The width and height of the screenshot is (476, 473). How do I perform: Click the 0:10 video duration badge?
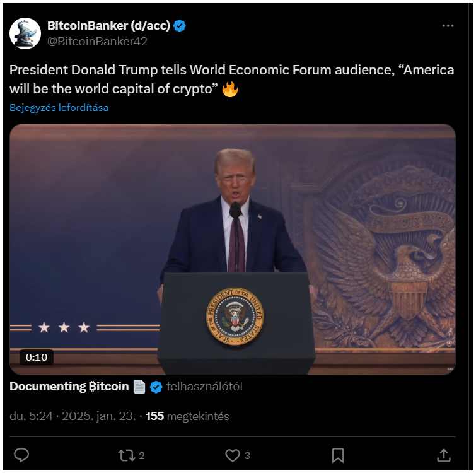click(37, 358)
